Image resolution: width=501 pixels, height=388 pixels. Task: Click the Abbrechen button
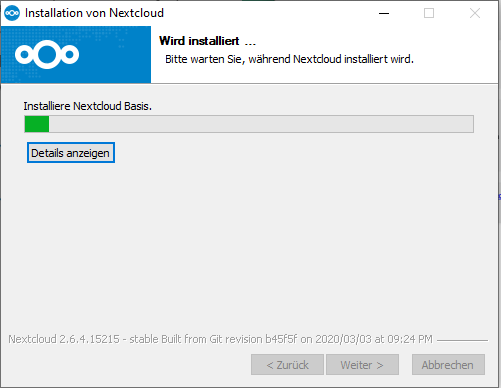[x=448, y=365]
